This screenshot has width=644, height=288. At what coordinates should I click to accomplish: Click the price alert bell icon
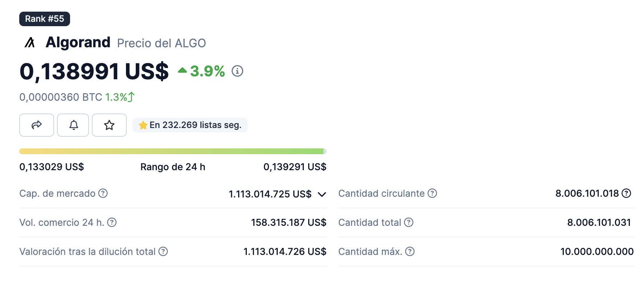[x=73, y=125]
